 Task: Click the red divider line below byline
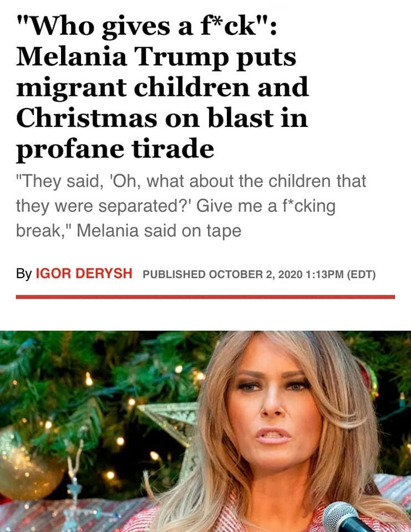205,297
